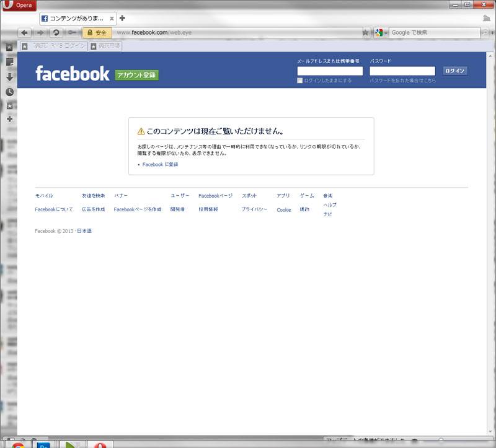Open the sidebar starred panel icon
Image resolution: width=496 pixels, height=448 pixels.
pyautogui.click(x=9, y=106)
